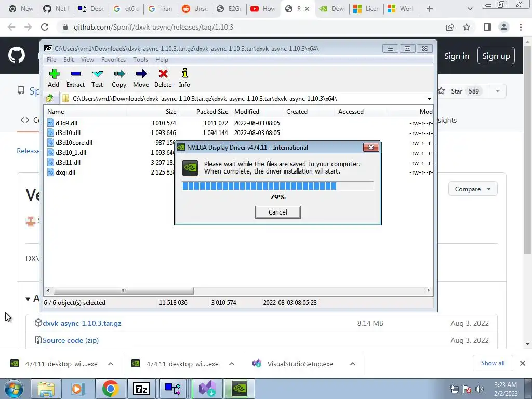
Task: Click the volume icon in the system tray
Action: click(x=480, y=389)
